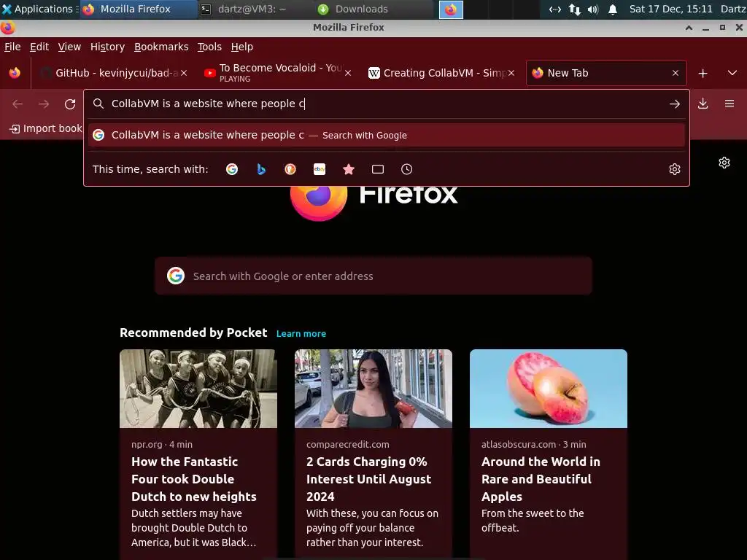Open the Tools menu
Viewport: 747px width, 560px height.
[209, 47]
